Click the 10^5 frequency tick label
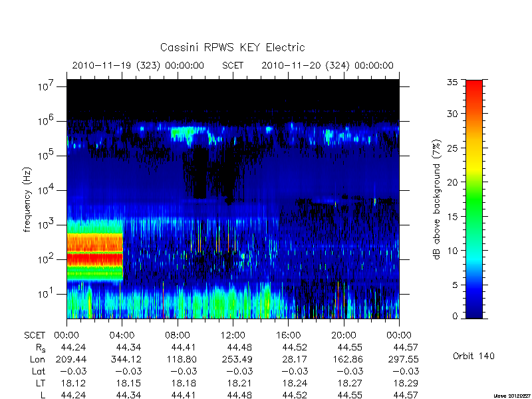This screenshot has height=399, width=532. (47, 155)
